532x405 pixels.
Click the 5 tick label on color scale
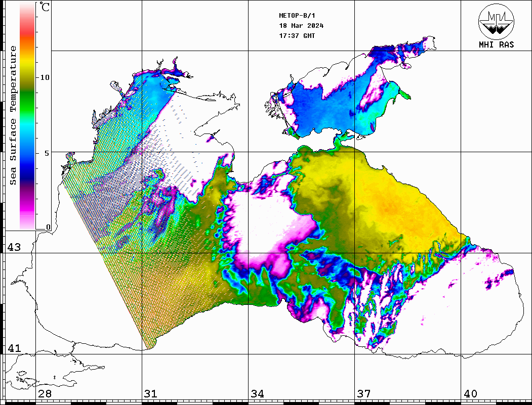pos(47,153)
